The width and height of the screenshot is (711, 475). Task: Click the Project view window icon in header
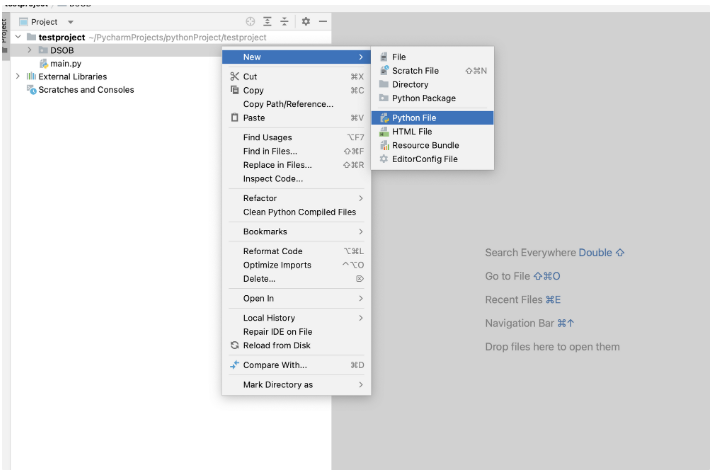click(x=23, y=22)
